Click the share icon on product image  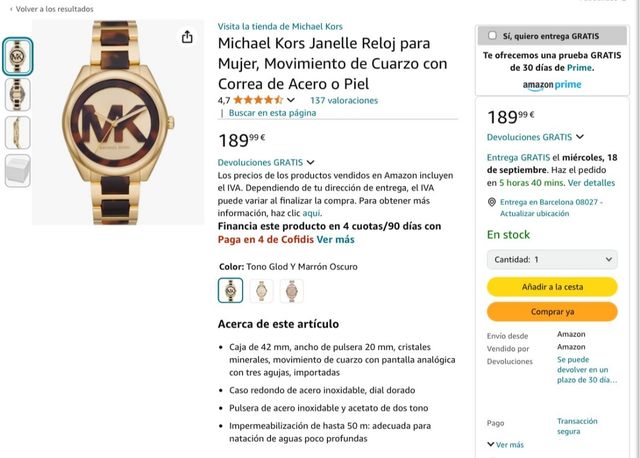(x=187, y=37)
